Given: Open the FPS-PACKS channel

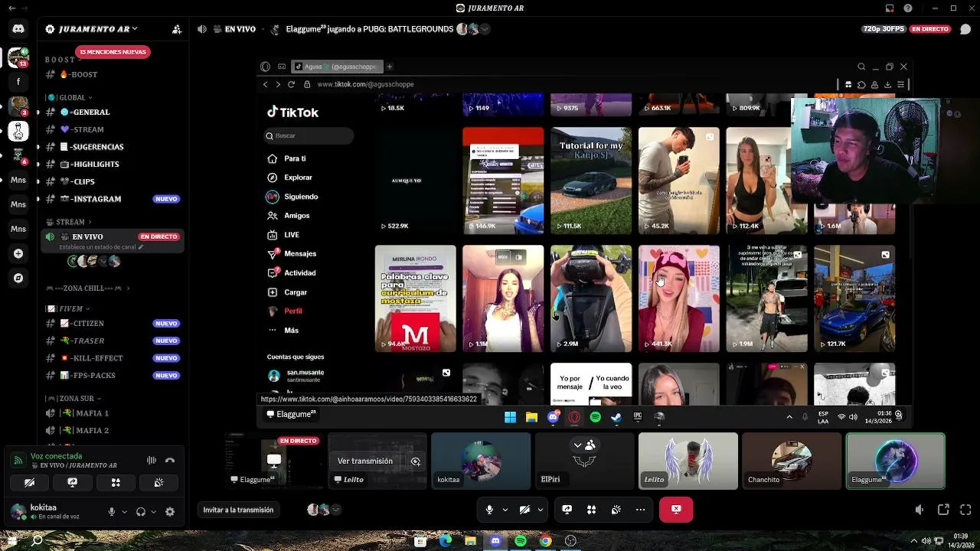Looking at the screenshot, I should pos(113,376).
